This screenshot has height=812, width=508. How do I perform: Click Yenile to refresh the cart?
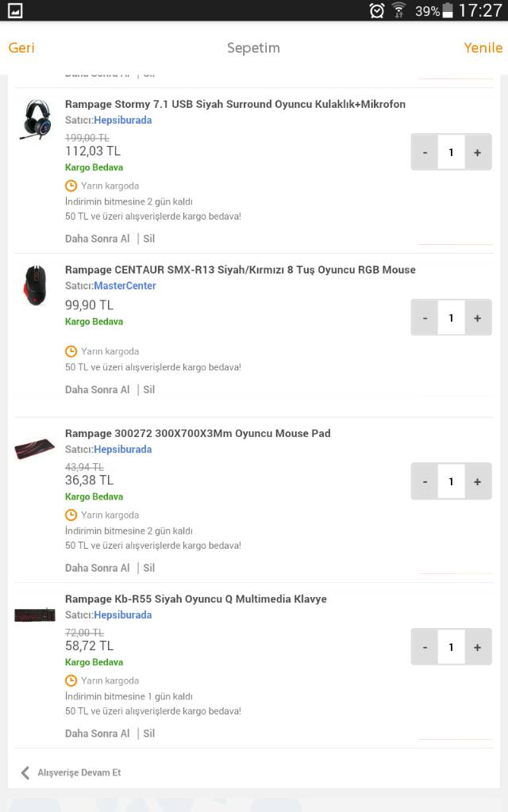[x=483, y=48]
